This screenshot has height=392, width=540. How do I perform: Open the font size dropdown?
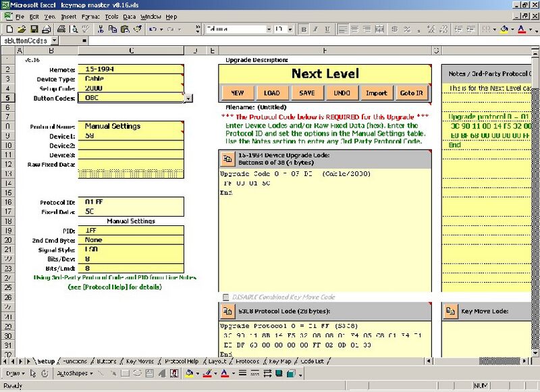pyautogui.click(x=290, y=29)
